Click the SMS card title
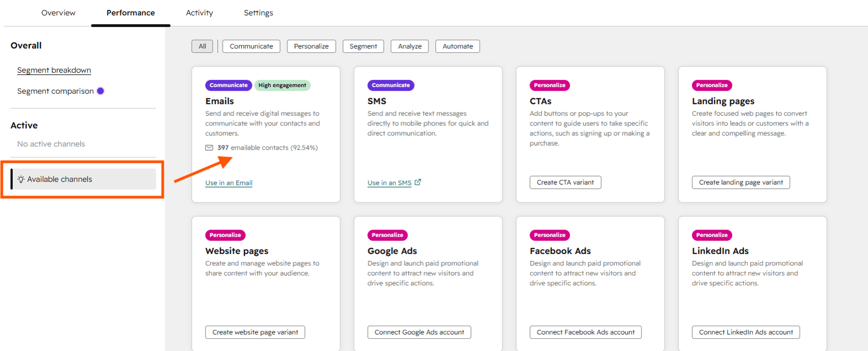 click(x=377, y=101)
